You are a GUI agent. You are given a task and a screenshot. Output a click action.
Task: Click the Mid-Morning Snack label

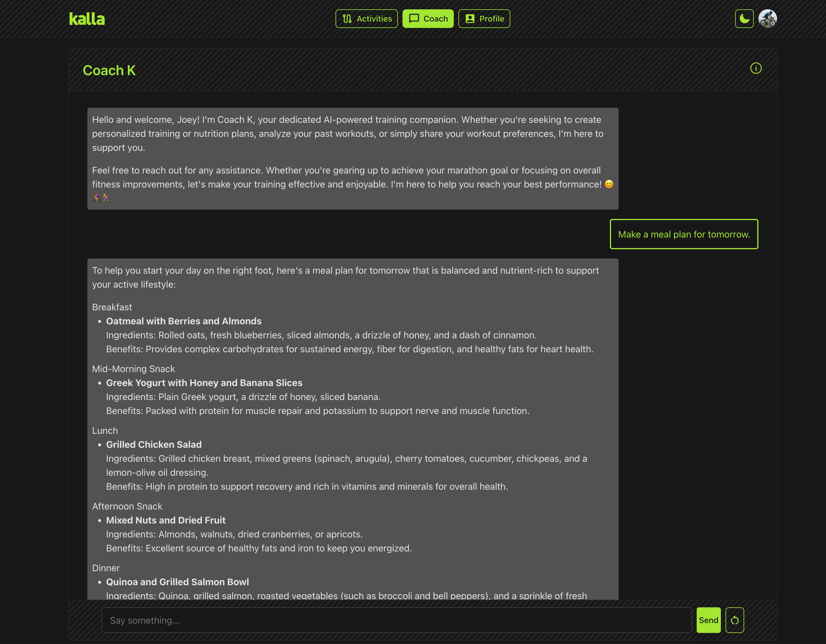(x=133, y=369)
